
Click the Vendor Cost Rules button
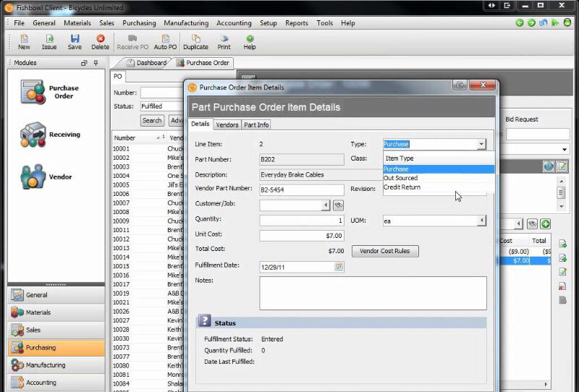click(x=385, y=251)
